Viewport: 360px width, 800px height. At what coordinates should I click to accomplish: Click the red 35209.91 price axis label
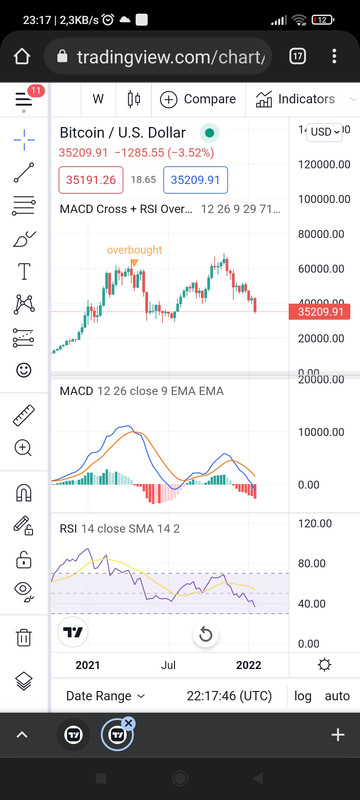tap(319, 312)
